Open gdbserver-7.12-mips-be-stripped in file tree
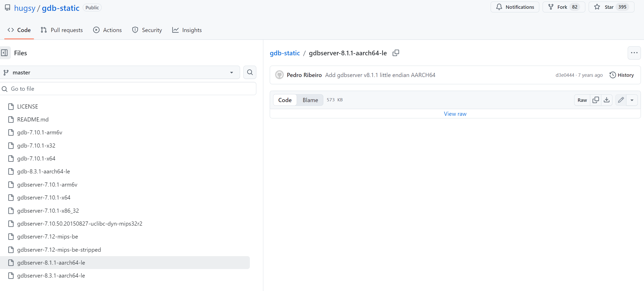Image resolution: width=644 pixels, height=291 pixels. [59, 250]
